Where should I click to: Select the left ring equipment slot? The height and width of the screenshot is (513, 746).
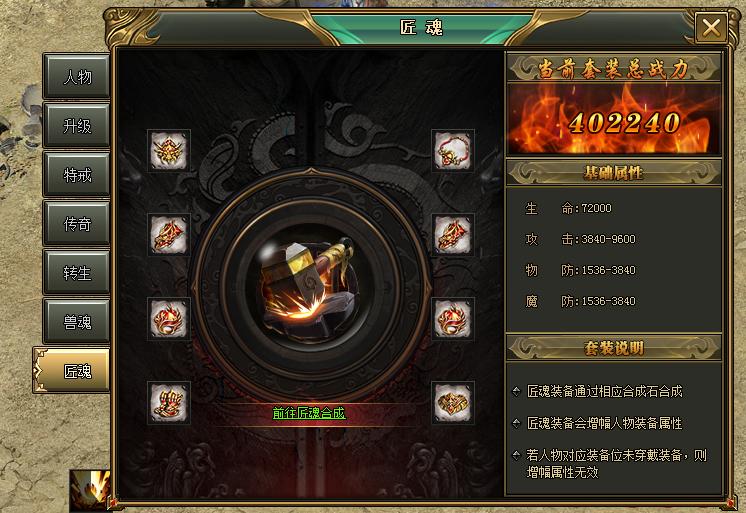(169, 318)
